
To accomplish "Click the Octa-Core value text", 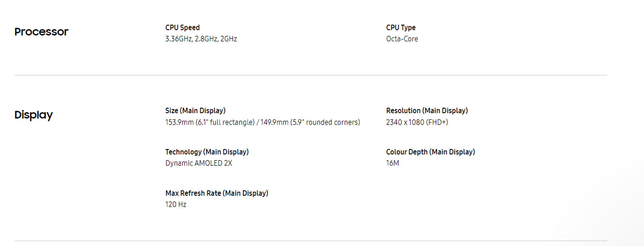I will point(402,39).
